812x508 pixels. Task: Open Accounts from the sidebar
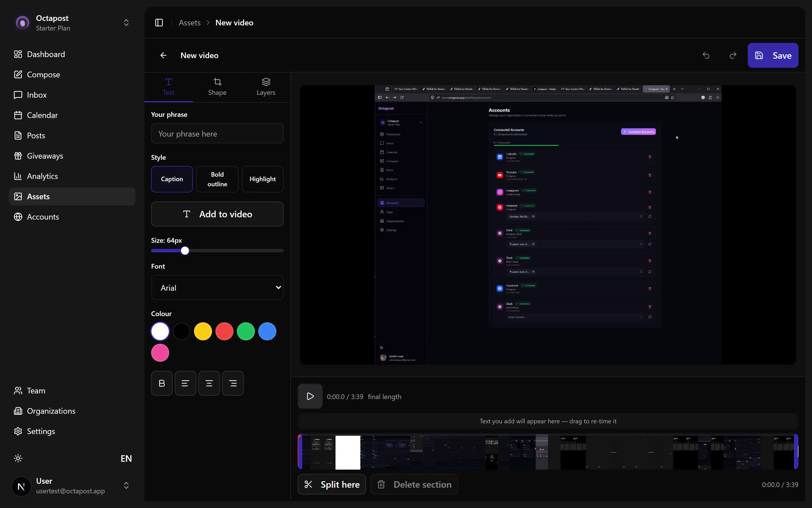click(x=72, y=217)
